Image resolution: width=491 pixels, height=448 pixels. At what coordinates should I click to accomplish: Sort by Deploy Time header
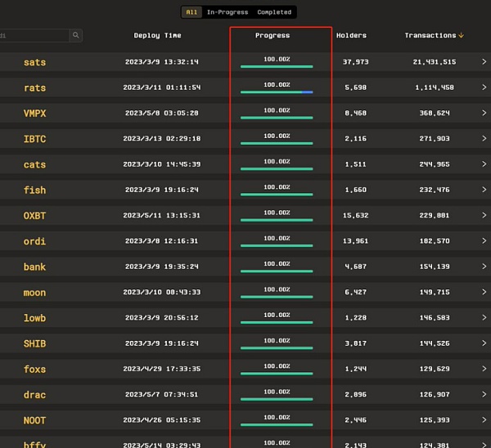(x=158, y=36)
